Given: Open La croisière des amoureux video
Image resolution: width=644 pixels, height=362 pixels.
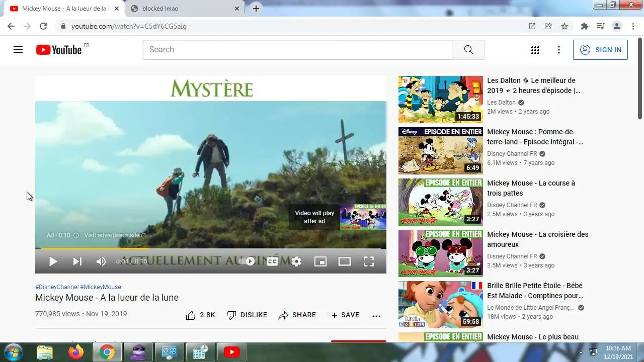Looking at the screenshot, I should 537,239.
